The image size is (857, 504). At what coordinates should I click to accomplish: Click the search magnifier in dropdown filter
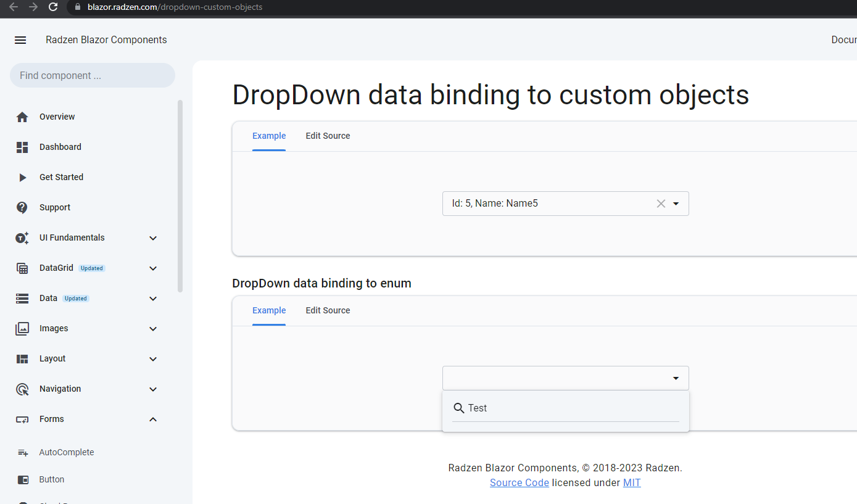(x=458, y=408)
